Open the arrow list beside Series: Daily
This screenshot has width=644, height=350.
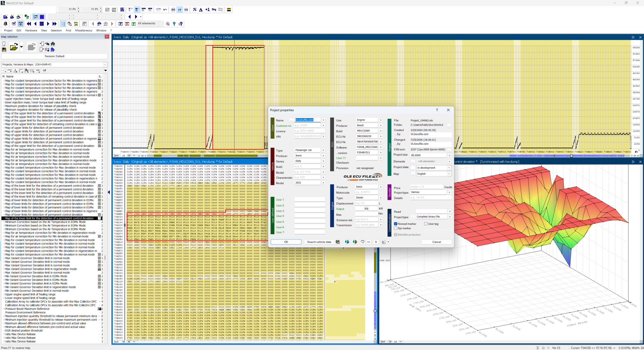323,161
